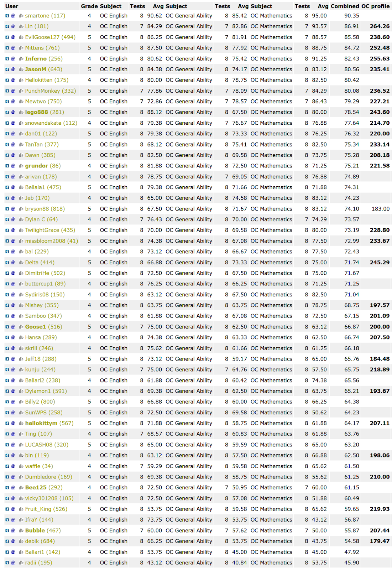Click the Combined column header
Viewport: 392px width, 570px height.
coord(345,6)
